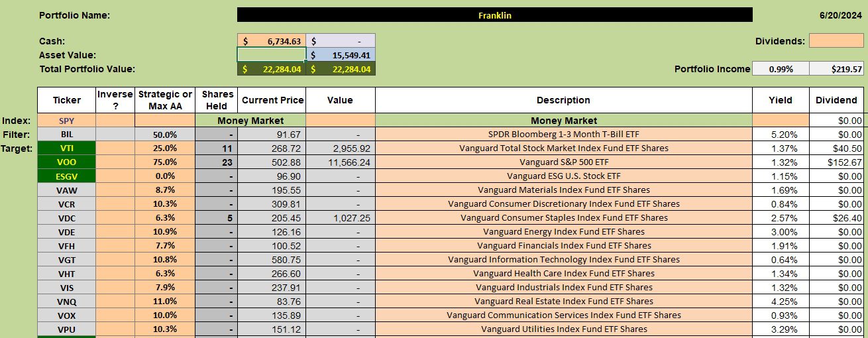868x338 pixels.
Task: Click BIL allocation 50.0%
Action: coord(166,135)
